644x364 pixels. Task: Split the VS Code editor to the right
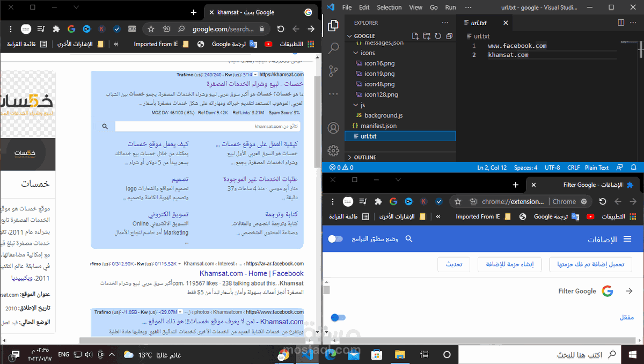click(x=621, y=23)
